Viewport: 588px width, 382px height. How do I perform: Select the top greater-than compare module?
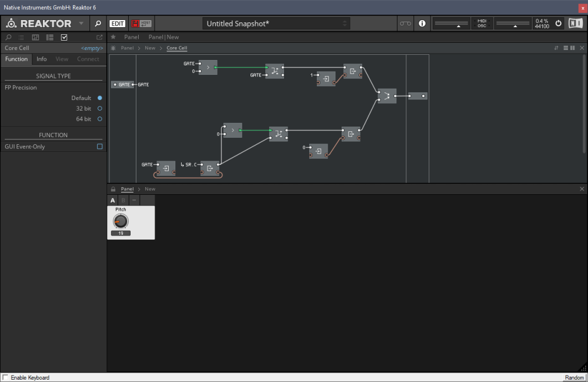pos(208,67)
